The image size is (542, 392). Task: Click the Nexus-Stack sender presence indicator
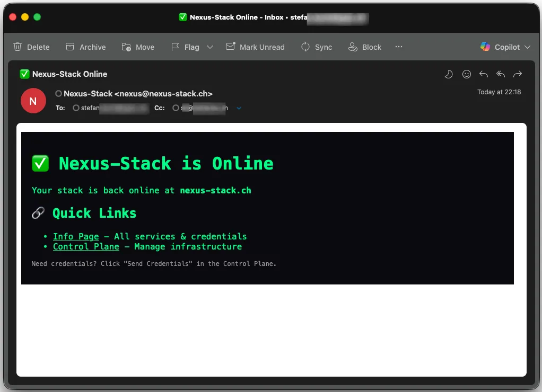point(58,94)
